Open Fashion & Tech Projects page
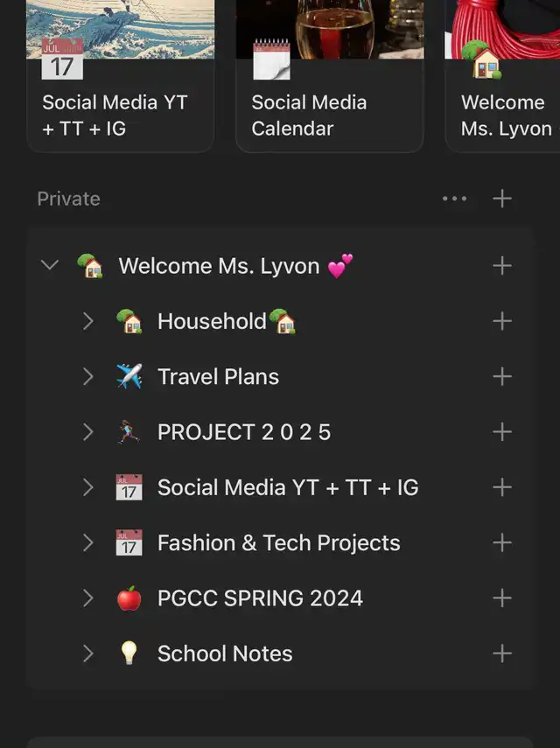This screenshot has width=560, height=748. tap(278, 543)
